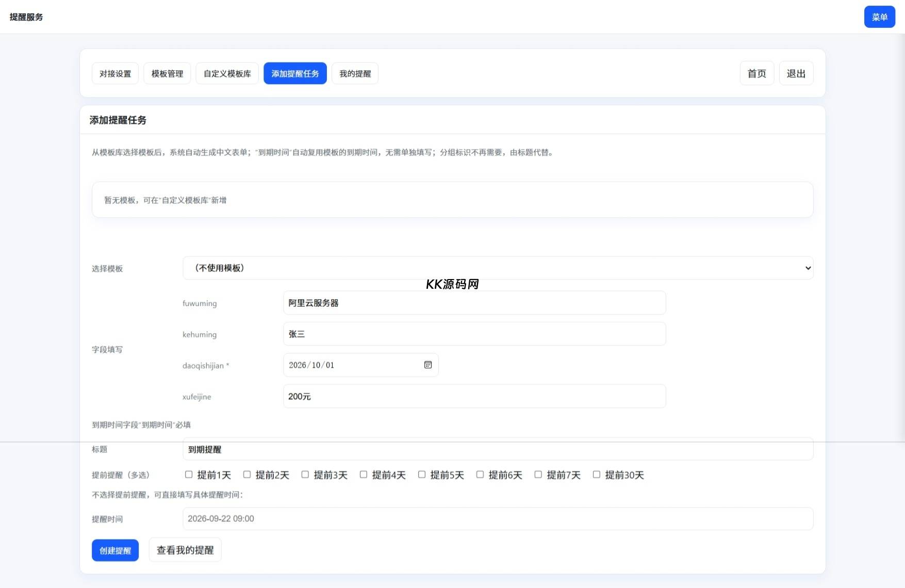Viewport: 905px width, 588px height.
Task: Open the 选择模板 dropdown
Action: click(498, 268)
